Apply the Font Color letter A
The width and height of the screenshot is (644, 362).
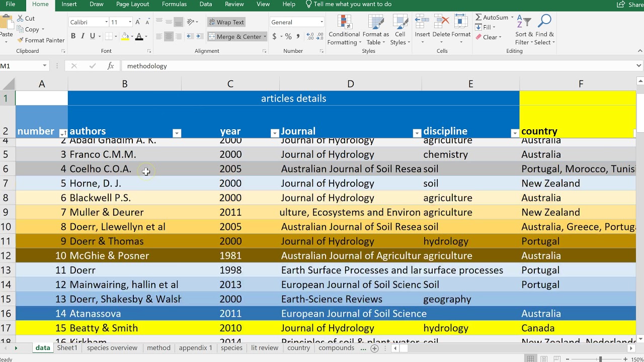point(139,36)
